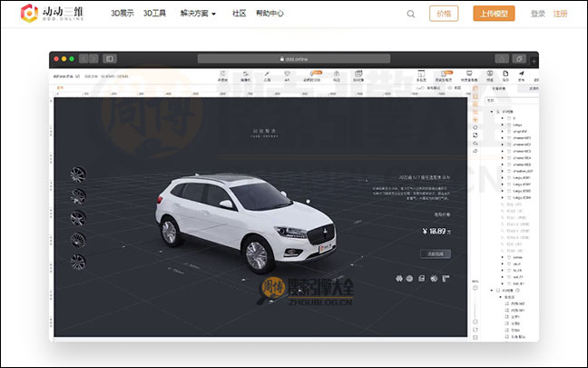Collapse the lower root group in the object tree

click(492, 290)
